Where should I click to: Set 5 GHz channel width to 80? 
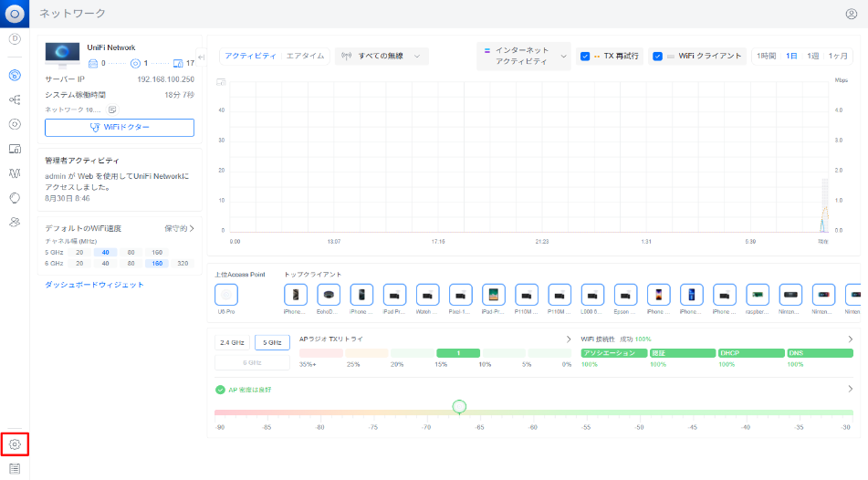point(131,252)
